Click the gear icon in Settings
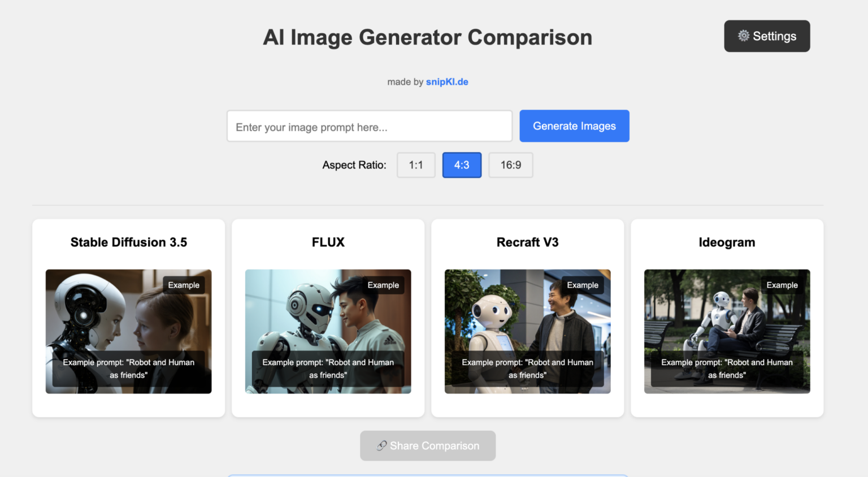This screenshot has width=868, height=477. click(743, 36)
